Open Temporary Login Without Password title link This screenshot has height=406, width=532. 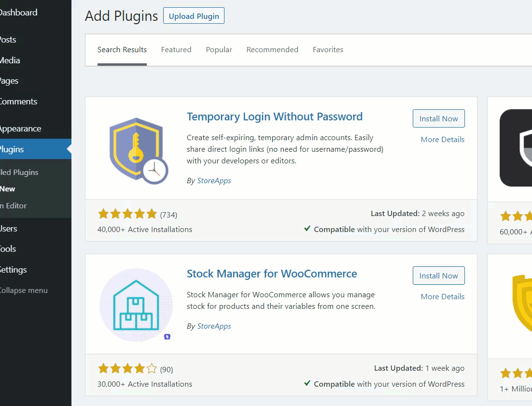pyautogui.click(x=275, y=116)
